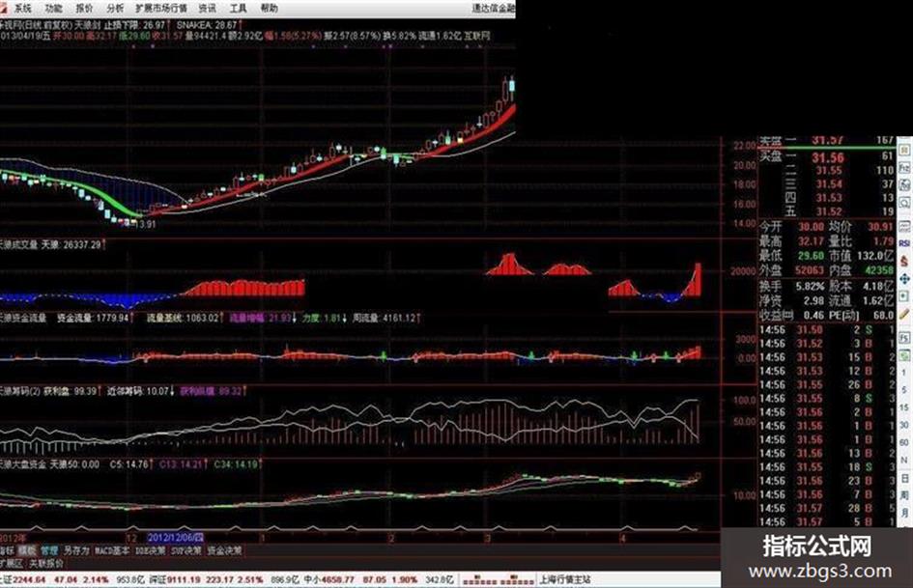Click the 换手 value 5.82%
This screenshot has width=913, height=588.
810,286
